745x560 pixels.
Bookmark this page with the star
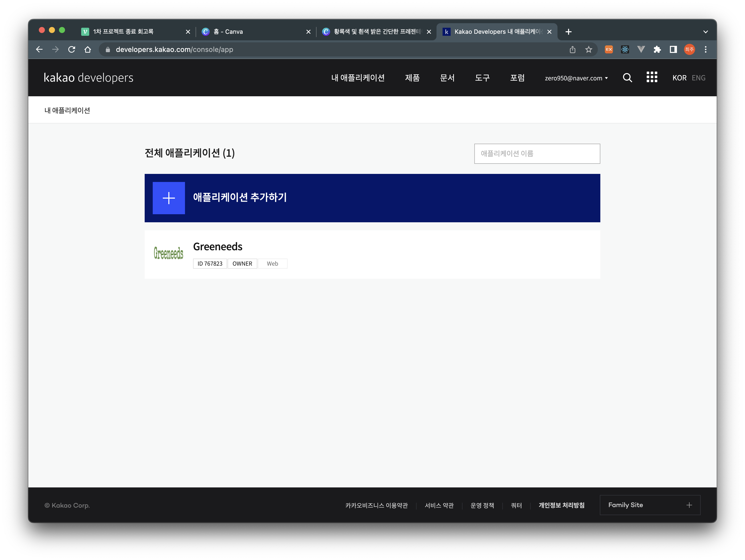pos(588,49)
